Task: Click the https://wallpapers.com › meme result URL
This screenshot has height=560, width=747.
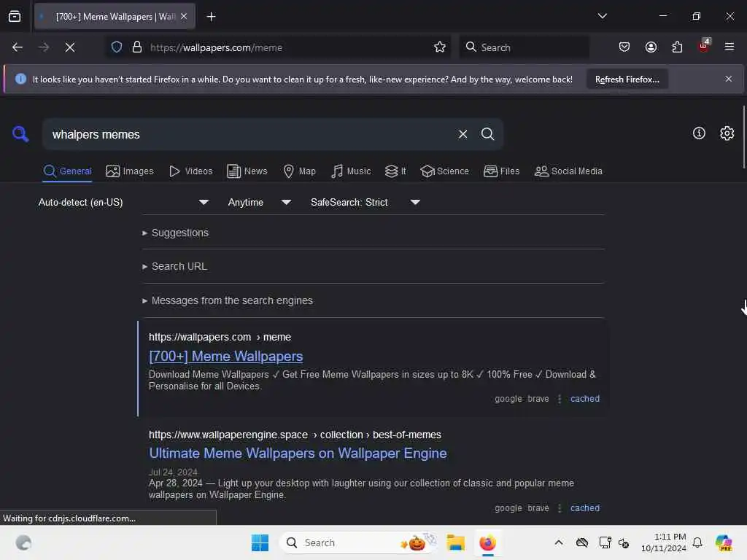Action: click(220, 337)
